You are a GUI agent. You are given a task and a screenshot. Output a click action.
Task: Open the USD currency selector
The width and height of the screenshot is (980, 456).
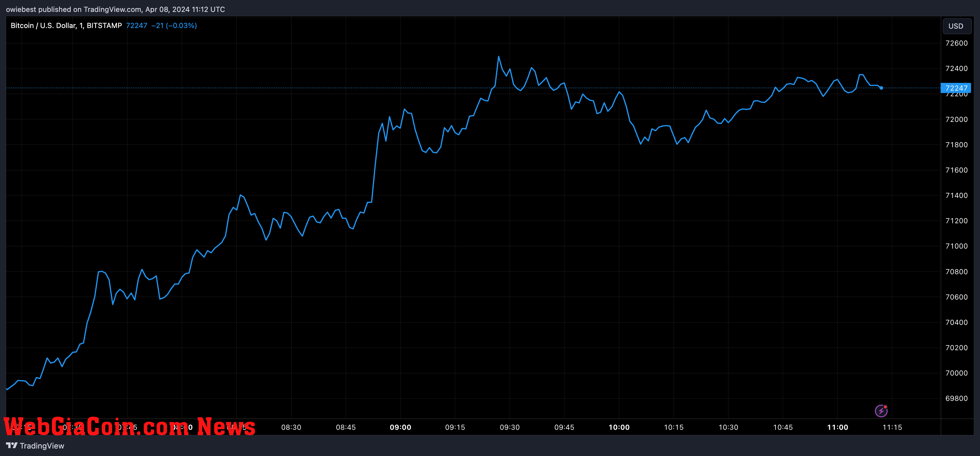956,26
